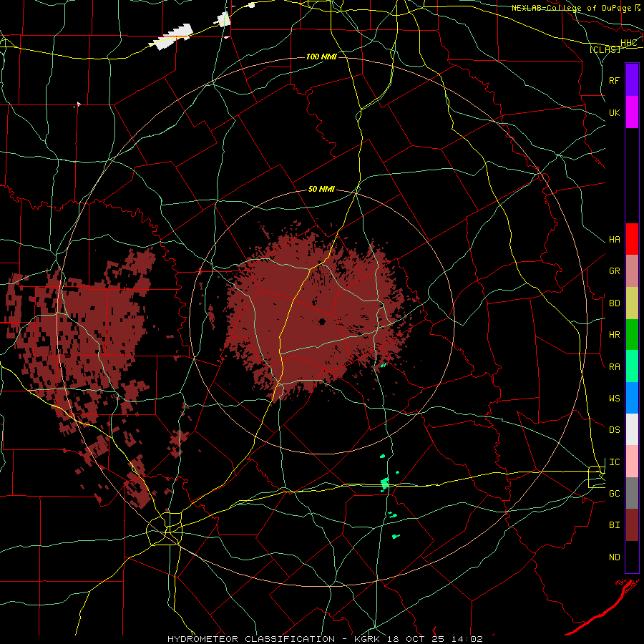The width and height of the screenshot is (644, 644).
Task: Click the HA red legend swatch
Action: (632, 239)
